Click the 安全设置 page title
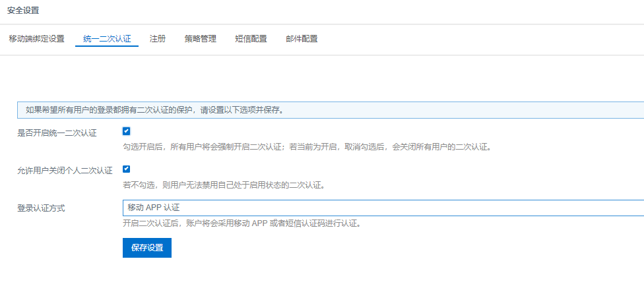Viewport: 644px width, 292px height. pos(23,11)
